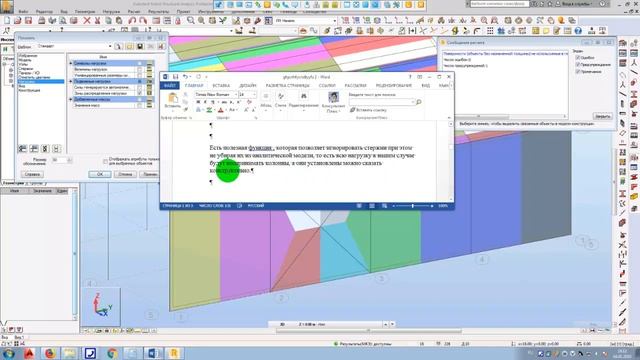
Task: Click the Zoom magnifier icon in Robot toolbar
Action: click(191, 20)
